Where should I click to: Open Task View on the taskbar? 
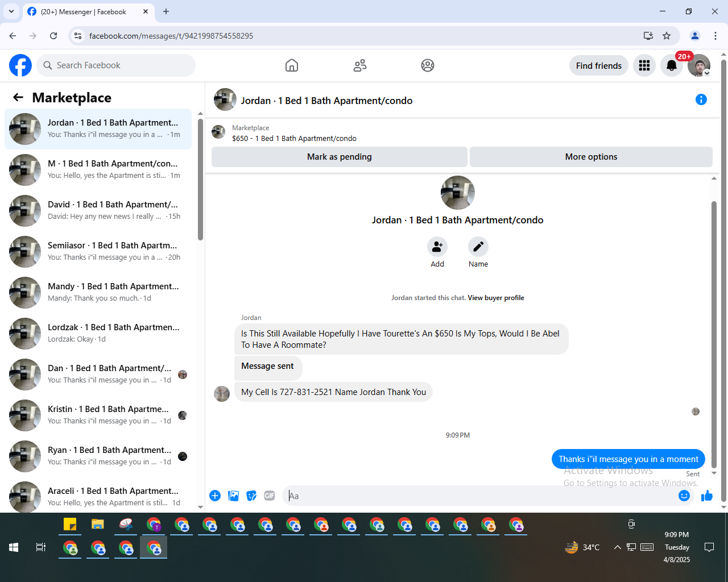(x=40, y=547)
